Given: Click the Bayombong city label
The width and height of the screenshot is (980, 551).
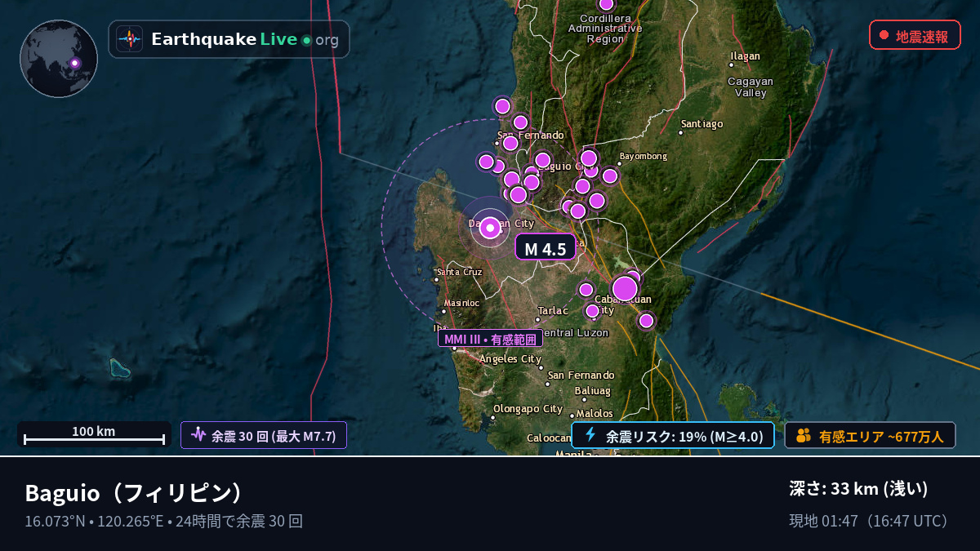Looking at the screenshot, I should (x=644, y=156).
